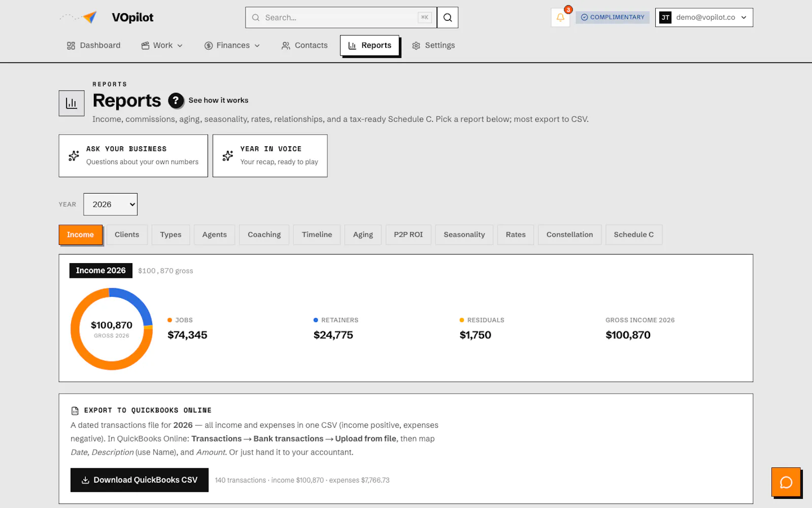Click the See how it works link
This screenshot has width=812, height=508.
[218, 101]
